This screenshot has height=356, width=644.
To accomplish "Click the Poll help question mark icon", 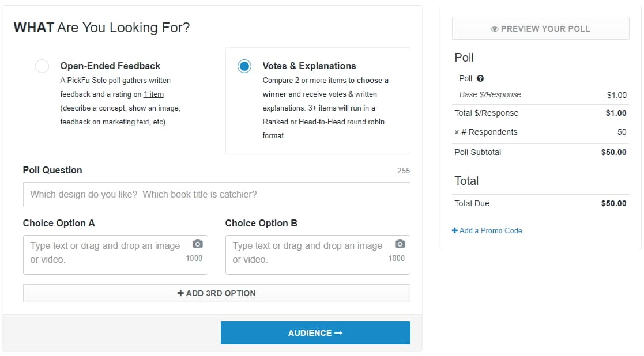I will tap(480, 78).
